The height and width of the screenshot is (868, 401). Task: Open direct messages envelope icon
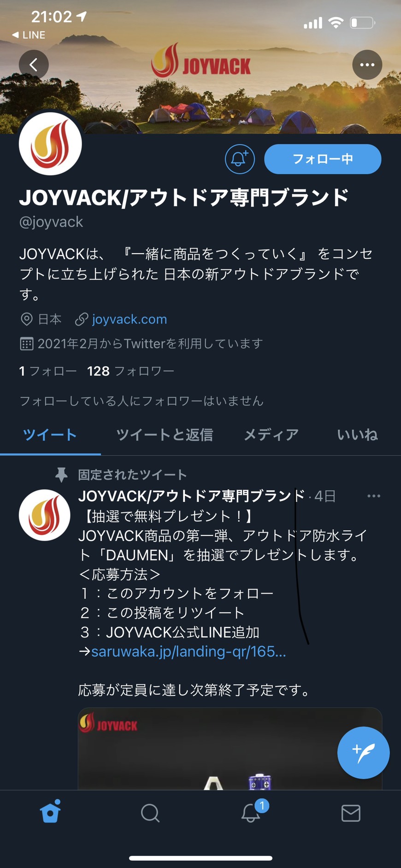point(351,813)
